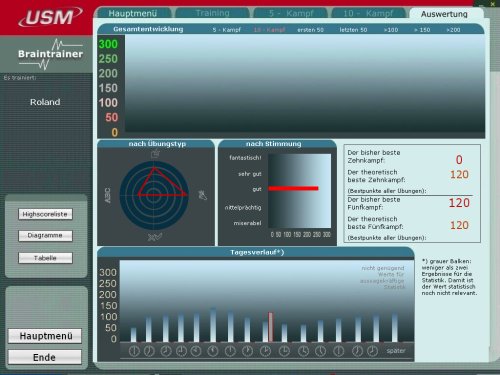Filter Gesamtentwicklung by 5 - Kampf

click(x=227, y=30)
